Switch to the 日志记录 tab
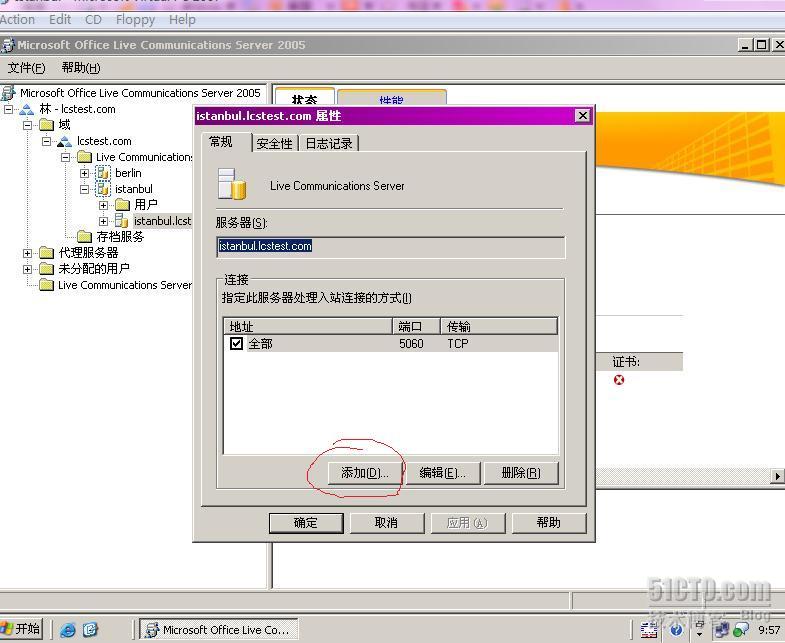 click(329, 144)
